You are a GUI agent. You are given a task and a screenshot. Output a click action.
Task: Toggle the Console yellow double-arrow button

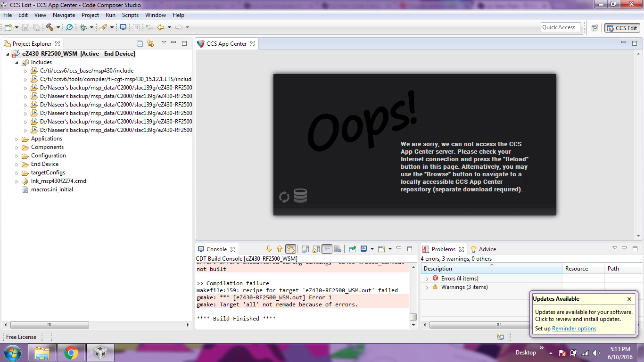[x=290, y=249]
